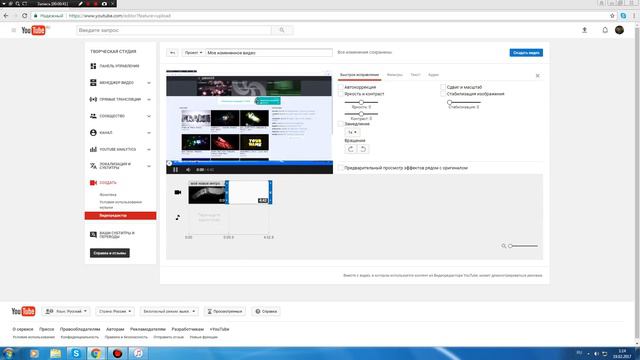This screenshot has width=640, height=360.
Task: Enable the Замедление checkbox
Action: (x=341, y=124)
